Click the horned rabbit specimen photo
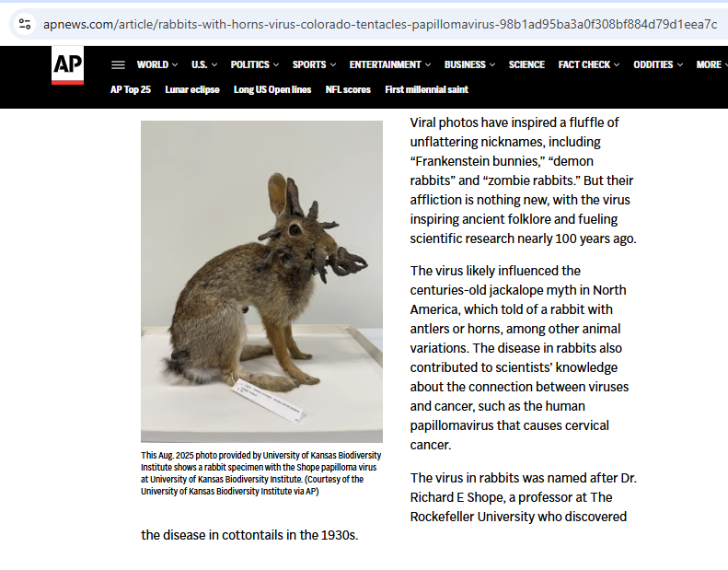Image resolution: width=728 pixels, height=570 pixels. click(x=262, y=282)
